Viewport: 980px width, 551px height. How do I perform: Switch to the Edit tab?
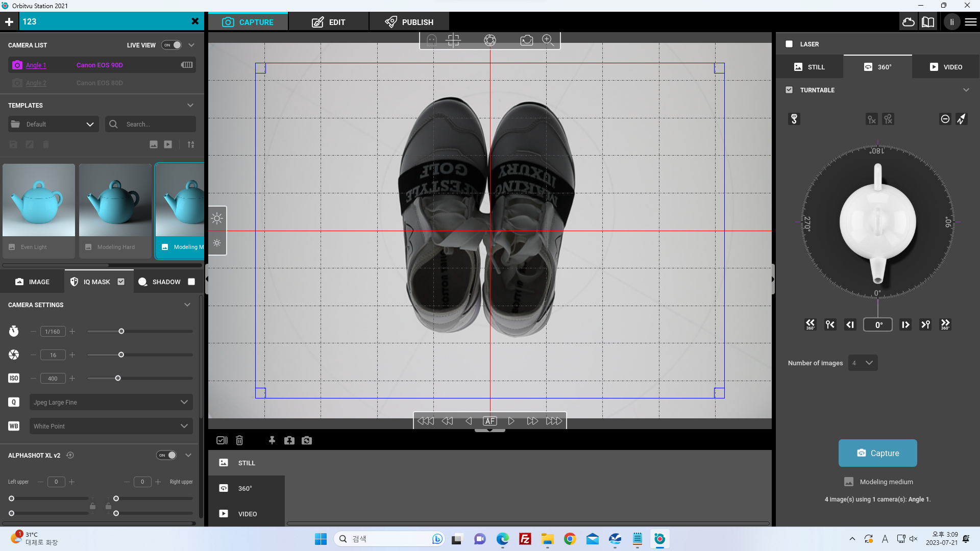point(329,22)
